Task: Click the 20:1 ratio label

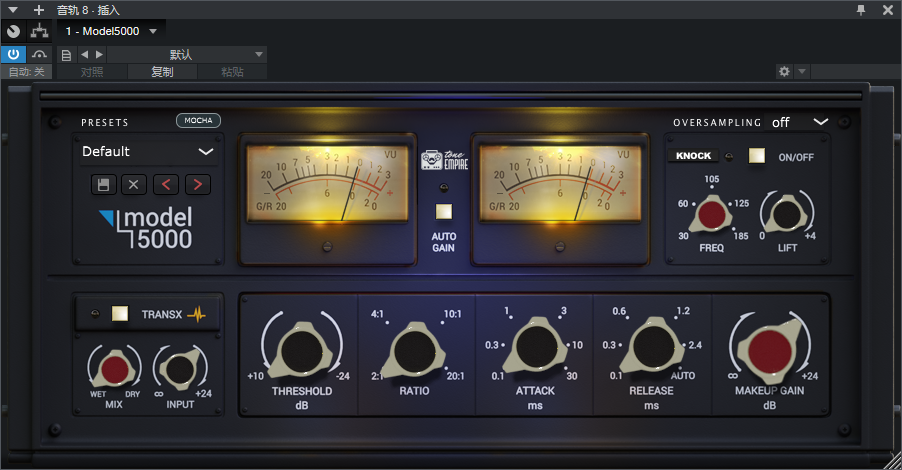Action: click(x=456, y=376)
